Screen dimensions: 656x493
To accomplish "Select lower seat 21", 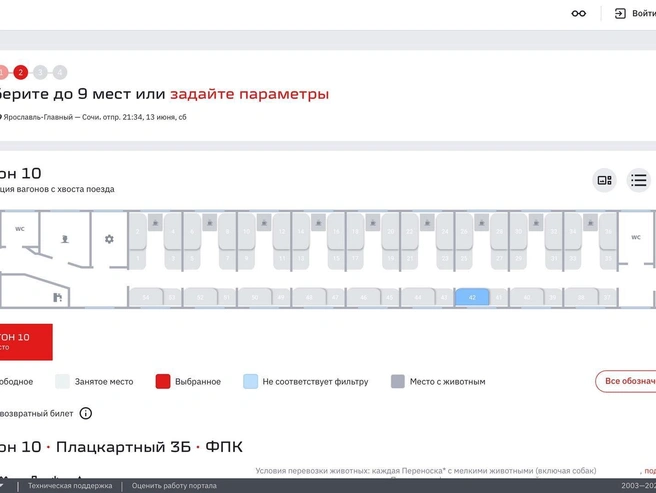I will pyautogui.click(x=410, y=259).
